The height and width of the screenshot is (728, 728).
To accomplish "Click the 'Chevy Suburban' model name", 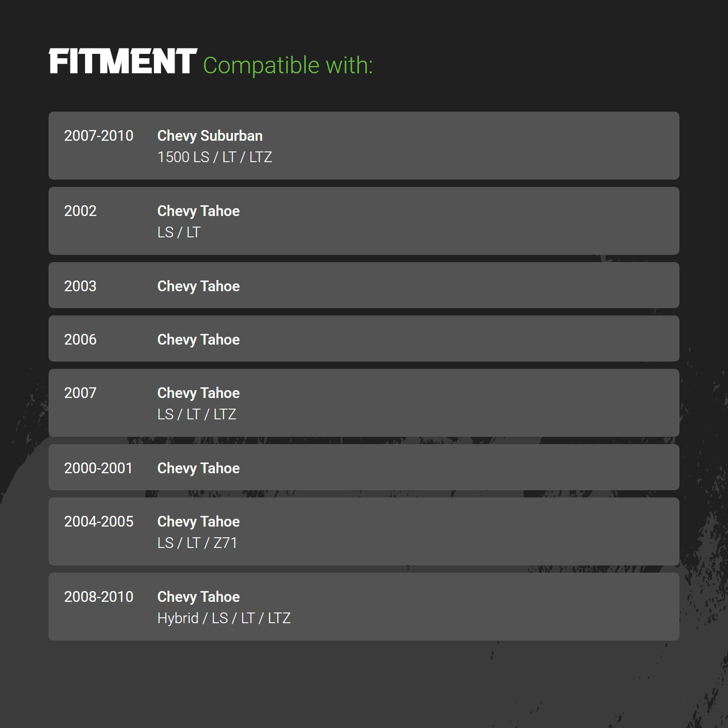I will click(x=210, y=136).
